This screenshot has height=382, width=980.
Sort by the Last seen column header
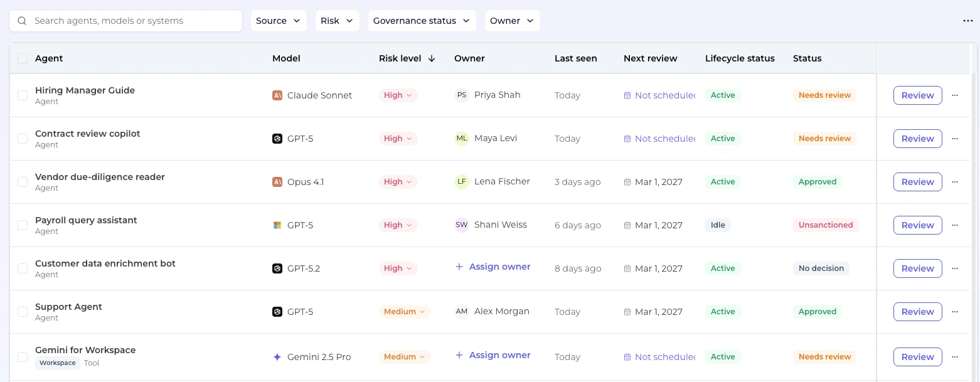(576, 58)
